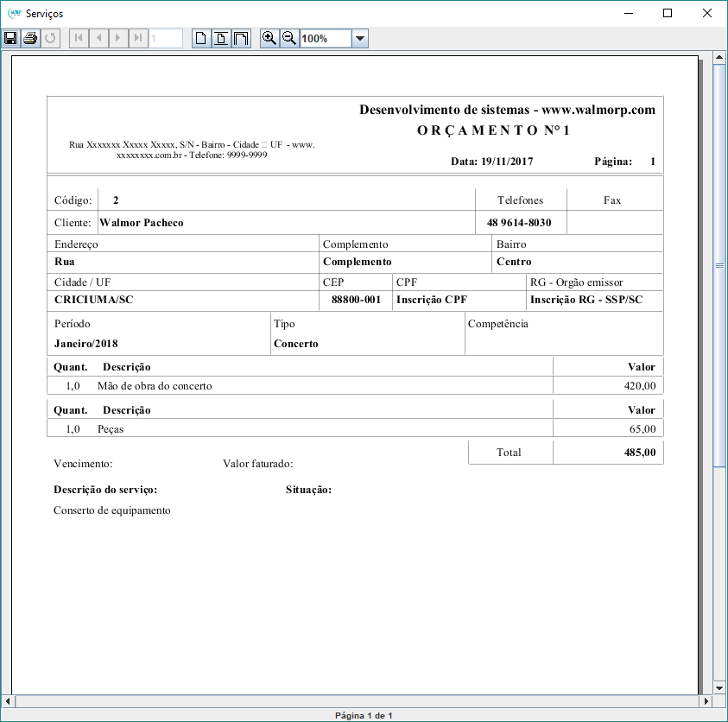Click the reload report icon
The height and width of the screenshot is (722, 728).
click(x=51, y=38)
